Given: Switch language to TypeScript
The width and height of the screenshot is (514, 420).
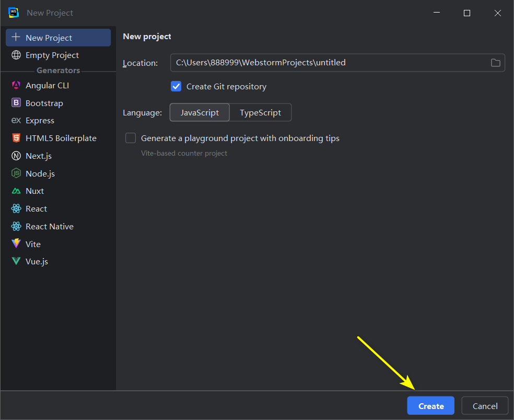Looking at the screenshot, I should (260, 112).
